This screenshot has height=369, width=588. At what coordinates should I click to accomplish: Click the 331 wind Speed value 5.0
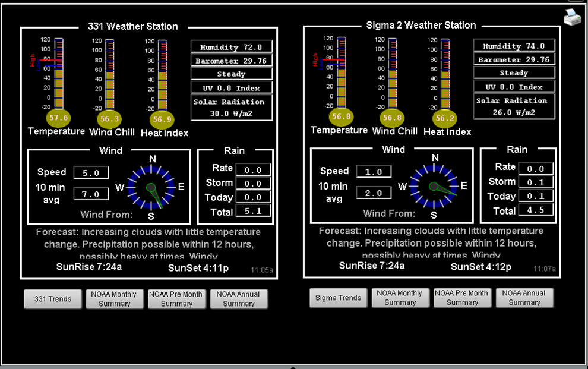91,173
